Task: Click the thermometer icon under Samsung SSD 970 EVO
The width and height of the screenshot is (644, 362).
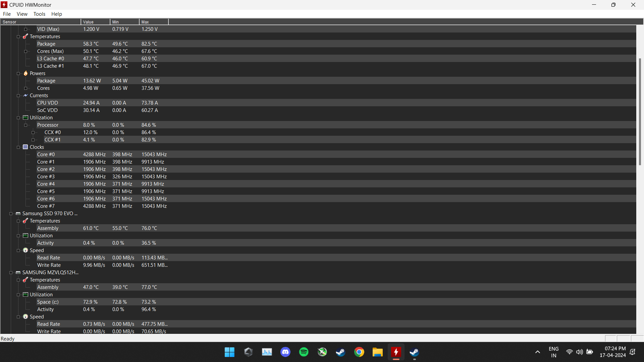Action: (25, 221)
